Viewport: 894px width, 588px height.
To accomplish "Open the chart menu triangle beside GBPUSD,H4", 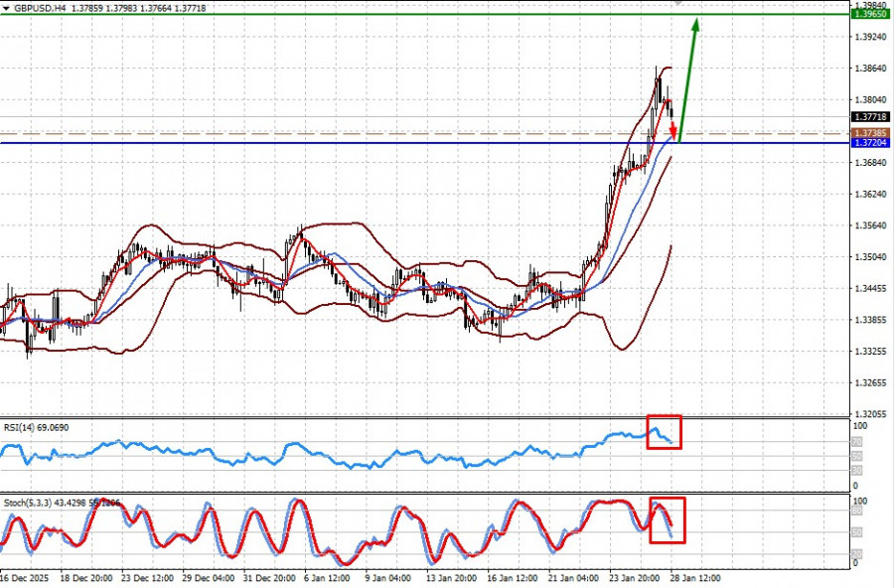I will point(6,9).
